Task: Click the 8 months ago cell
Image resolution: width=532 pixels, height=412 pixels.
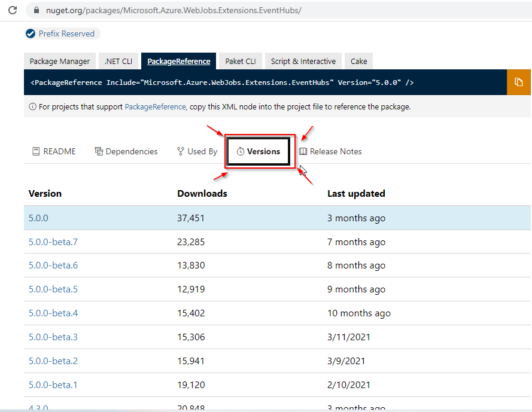Action: pyautogui.click(x=356, y=265)
